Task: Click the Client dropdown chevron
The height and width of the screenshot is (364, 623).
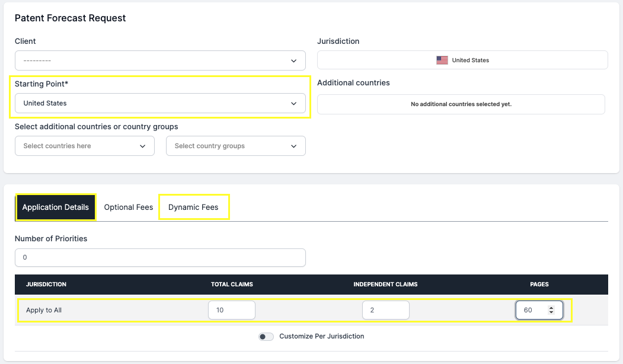Action: coord(293,60)
